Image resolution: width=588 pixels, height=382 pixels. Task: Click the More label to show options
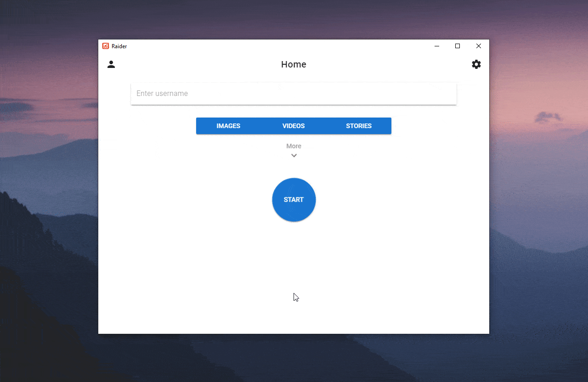(294, 146)
